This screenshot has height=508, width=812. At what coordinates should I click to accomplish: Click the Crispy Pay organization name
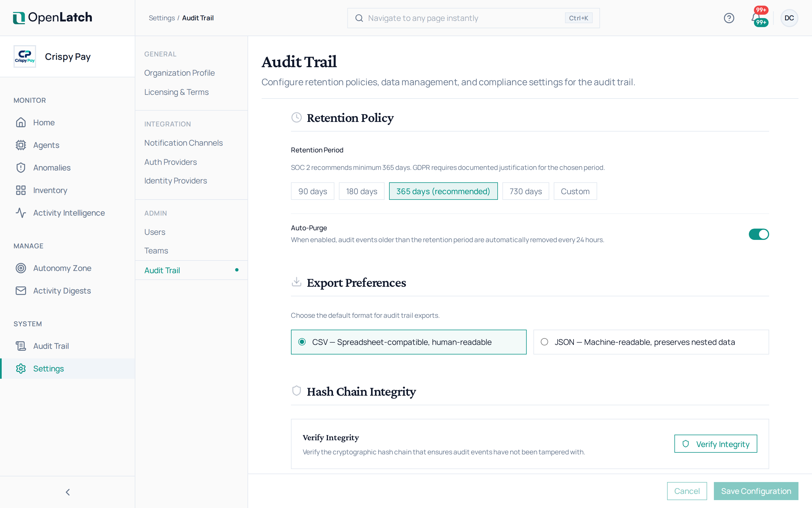click(x=67, y=57)
